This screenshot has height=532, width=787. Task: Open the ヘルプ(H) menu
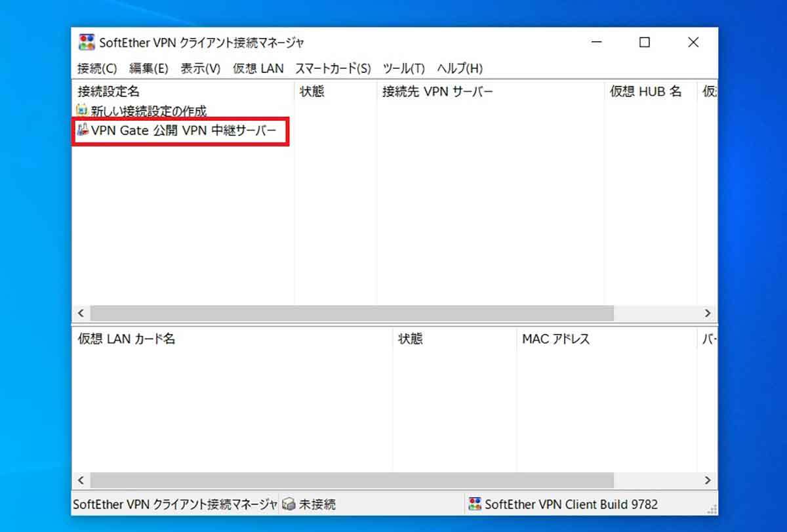pos(460,68)
